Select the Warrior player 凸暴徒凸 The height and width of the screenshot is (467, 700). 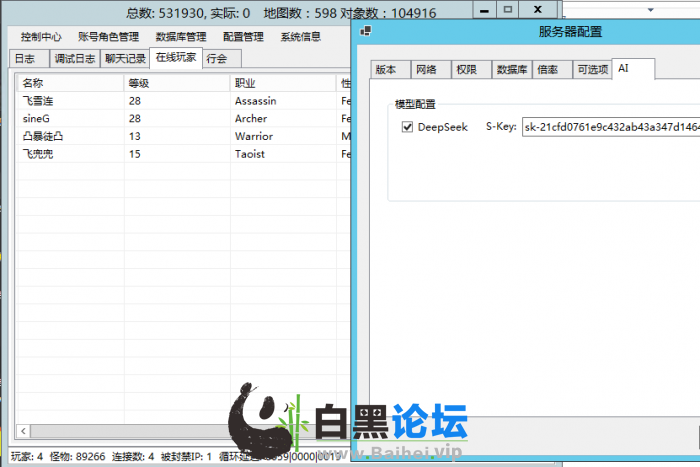[x=44, y=136]
